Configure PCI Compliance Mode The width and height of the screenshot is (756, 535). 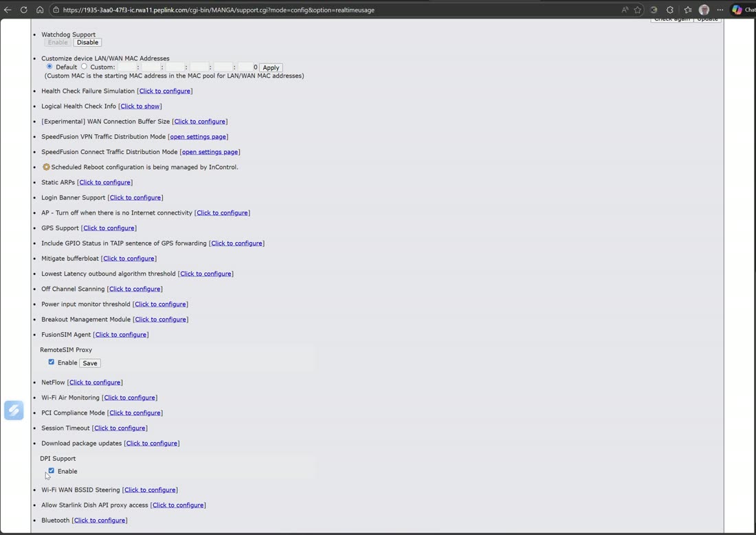[x=135, y=413]
